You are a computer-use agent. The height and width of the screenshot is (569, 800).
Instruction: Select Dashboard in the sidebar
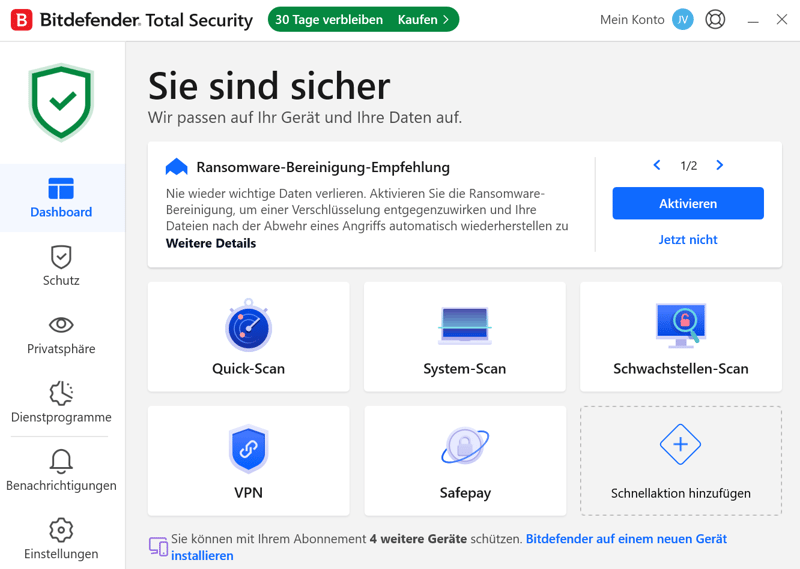[x=61, y=198]
